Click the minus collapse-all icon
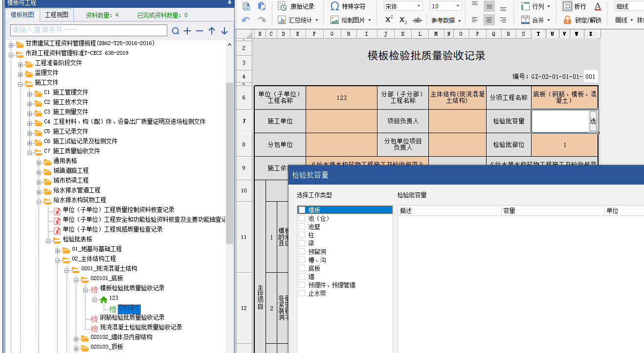The height and width of the screenshot is (353, 644). click(x=200, y=31)
